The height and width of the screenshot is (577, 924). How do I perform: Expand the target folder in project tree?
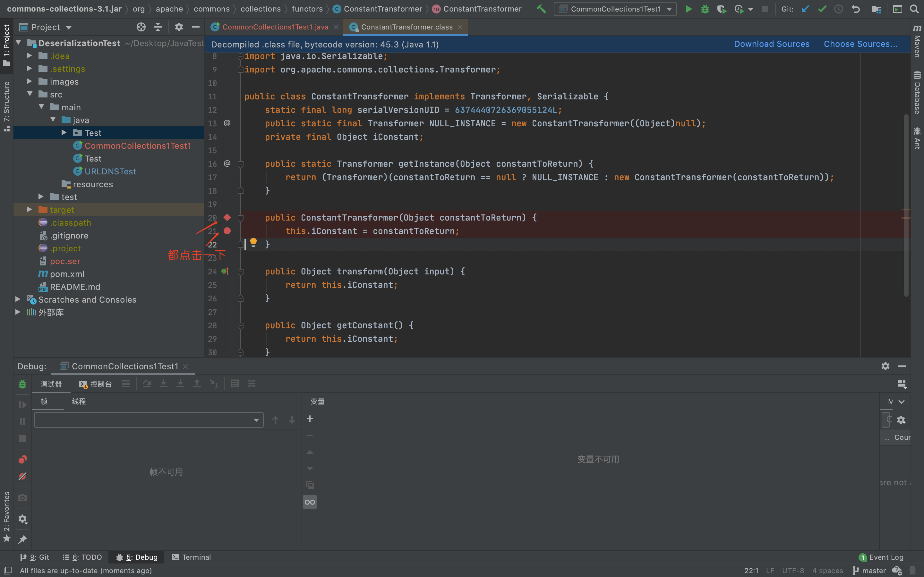click(30, 210)
